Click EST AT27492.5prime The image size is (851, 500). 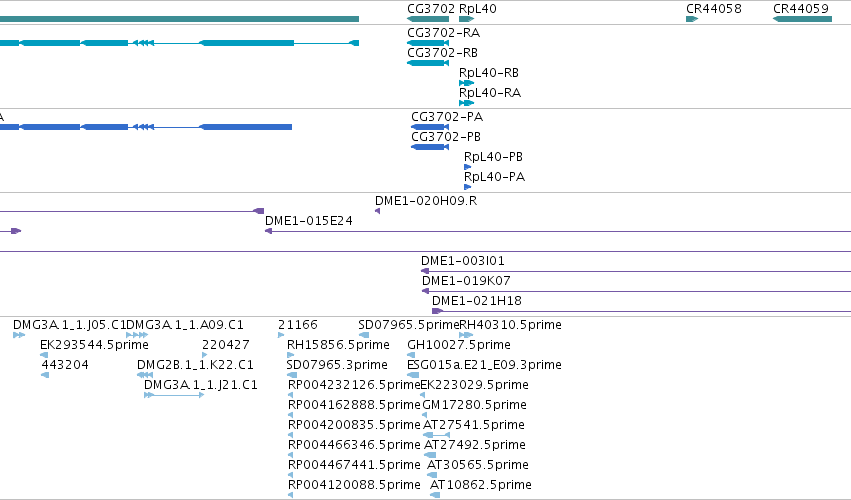click(430, 455)
